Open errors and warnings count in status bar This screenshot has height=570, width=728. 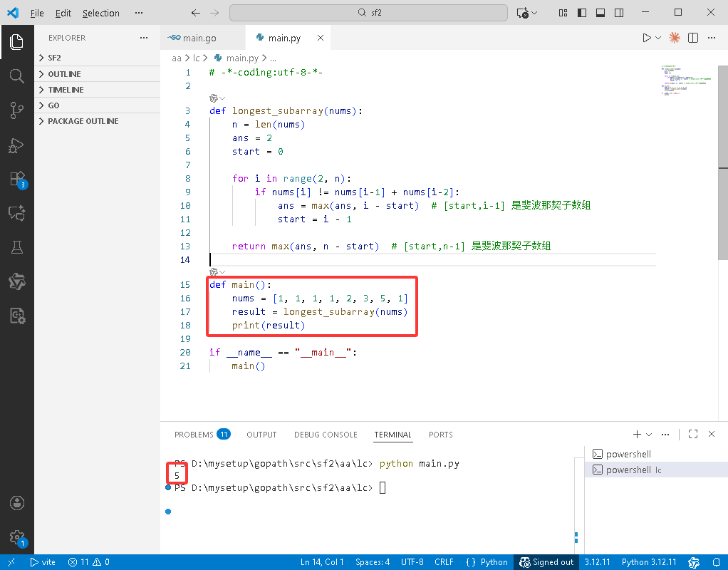click(x=88, y=562)
